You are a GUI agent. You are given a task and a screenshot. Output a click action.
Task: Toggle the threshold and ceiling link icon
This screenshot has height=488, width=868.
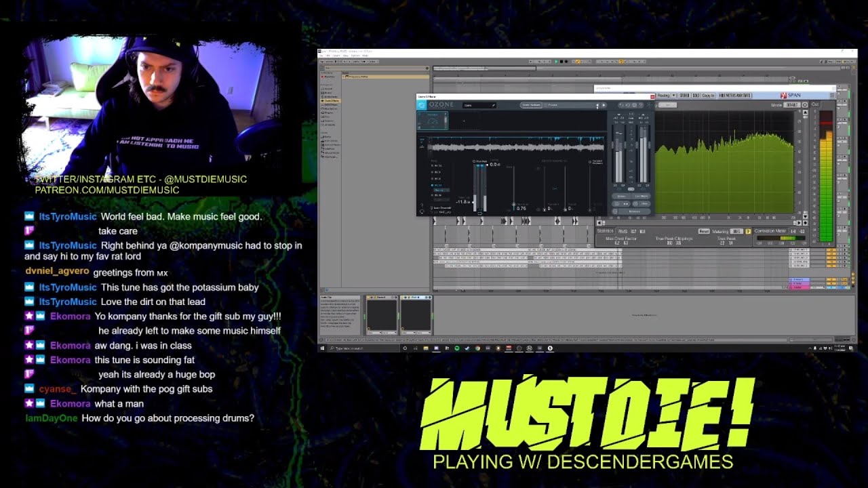click(480, 213)
